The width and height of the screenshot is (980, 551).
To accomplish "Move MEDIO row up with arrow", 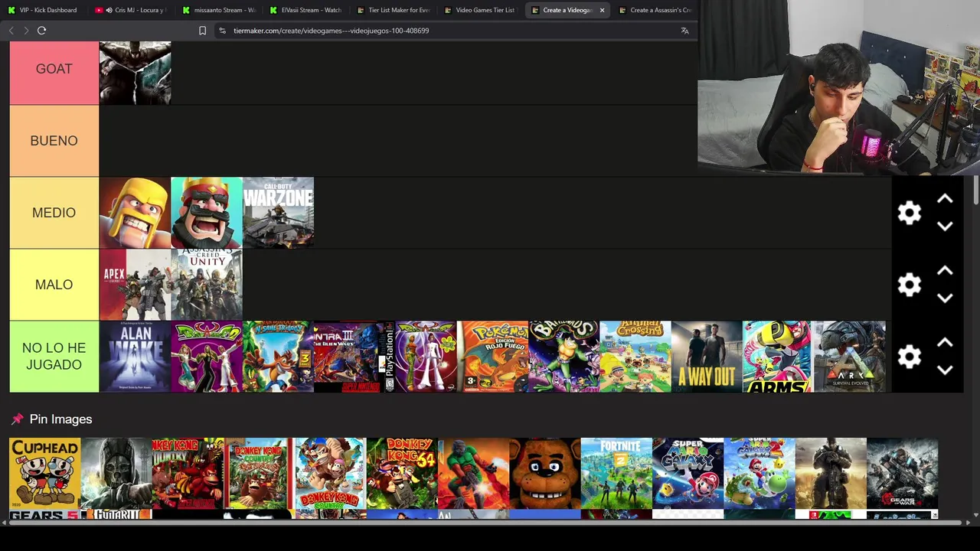I will [x=945, y=199].
